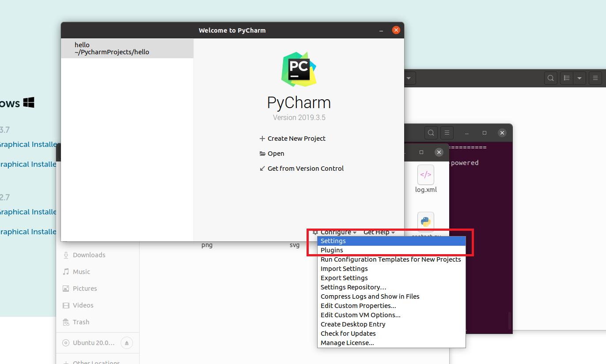The width and height of the screenshot is (606, 364).
Task: Click the gear icon beside Configure
Action: point(315,232)
